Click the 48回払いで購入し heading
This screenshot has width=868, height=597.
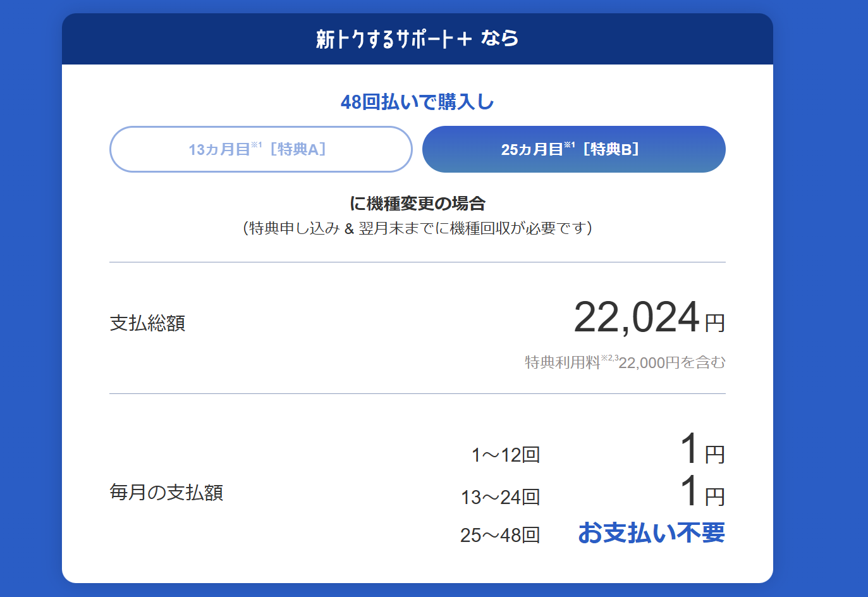[417, 102]
